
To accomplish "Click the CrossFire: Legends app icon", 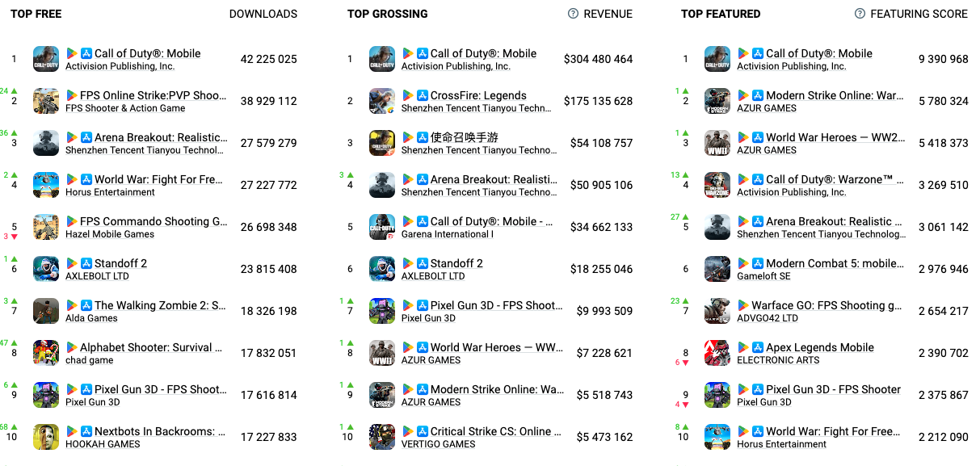I will [x=382, y=101].
